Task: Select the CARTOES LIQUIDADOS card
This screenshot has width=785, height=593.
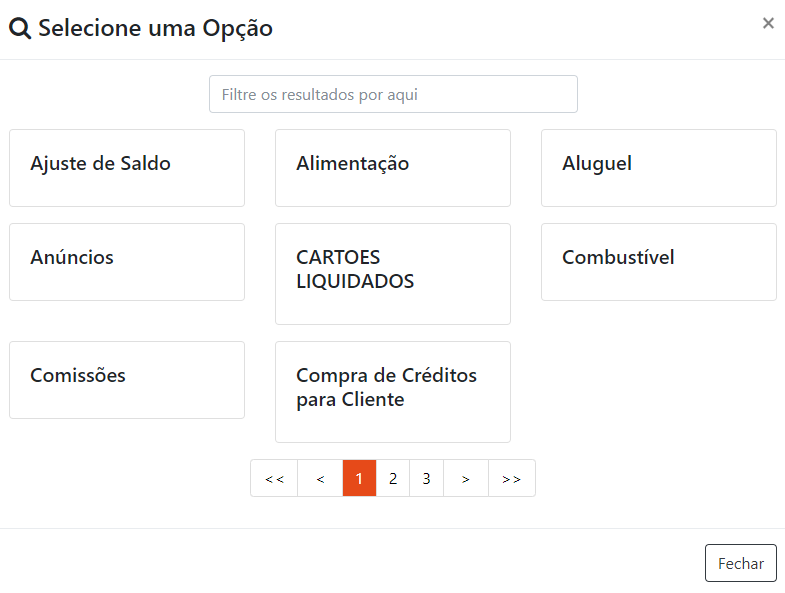Action: (x=393, y=274)
